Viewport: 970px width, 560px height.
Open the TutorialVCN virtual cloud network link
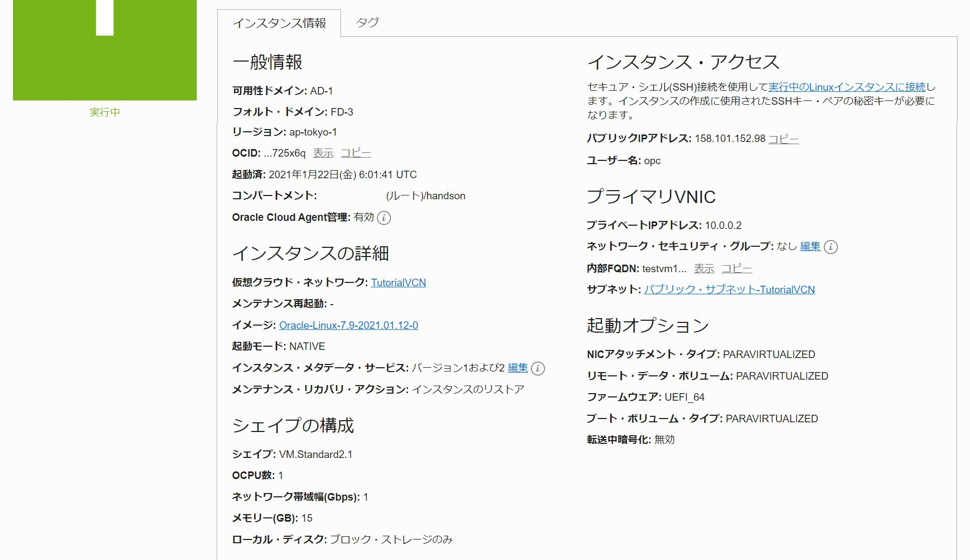pos(398,282)
